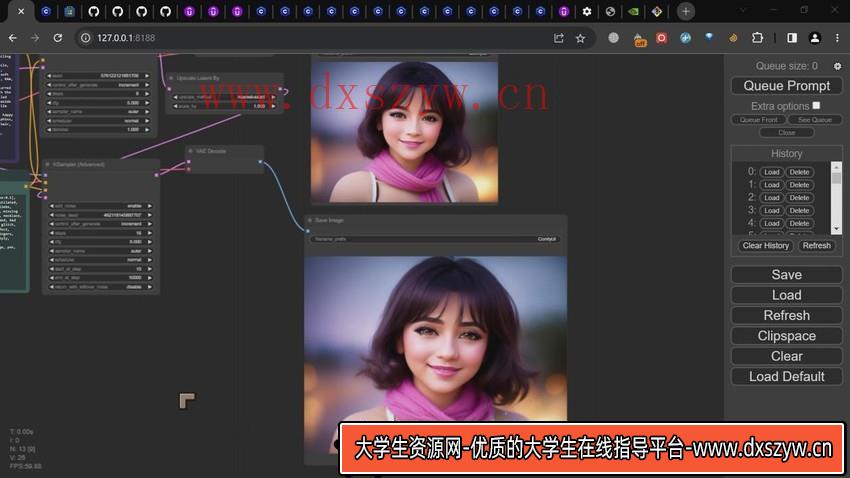The width and height of the screenshot is (850, 478).
Task: Click the site information icon in address bar
Action: pos(86,38)
